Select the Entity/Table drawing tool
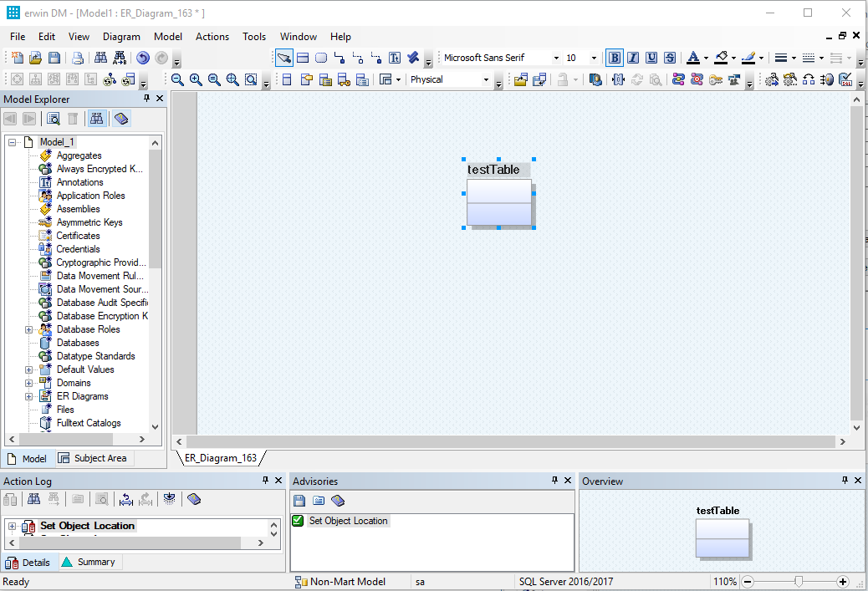The image size is (868, 591). click(303, 58)
